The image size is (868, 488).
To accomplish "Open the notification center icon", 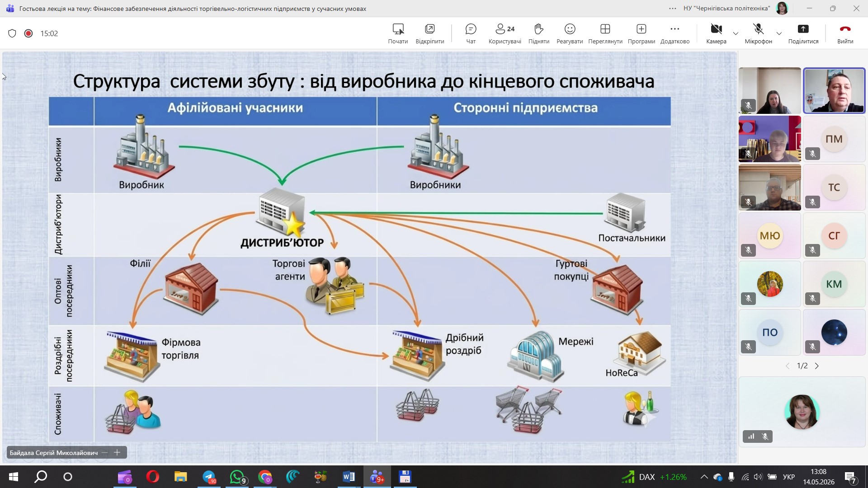I will click(x=851, y=477).
